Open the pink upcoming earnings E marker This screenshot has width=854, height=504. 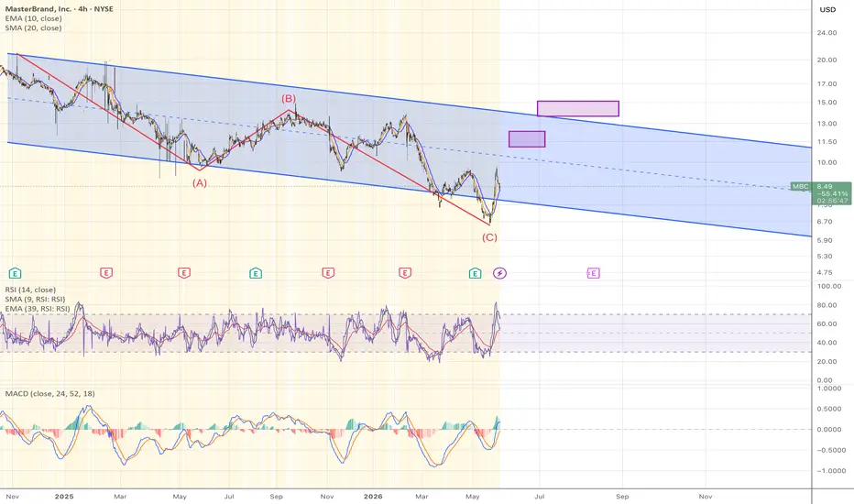[x=593, y=273]
